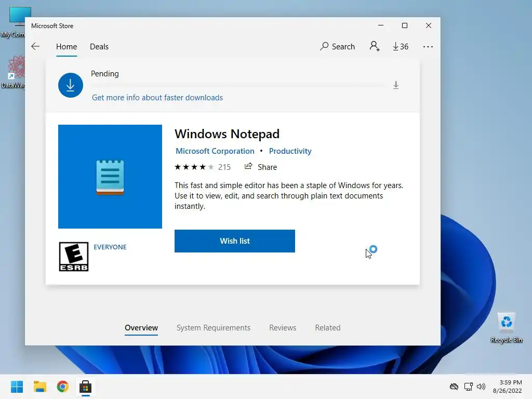The image size is (532, 399).
Task: Open the Windows Start menu
Action: tap(17, 387)
